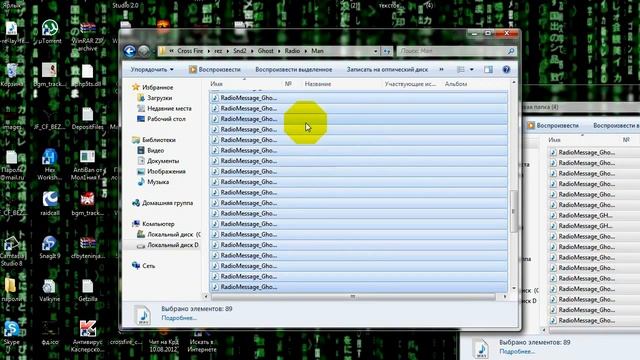The image size is (640, 360).
Task: Select Домашняя группа in navigation pane
Action: click(x=167, y=203)
